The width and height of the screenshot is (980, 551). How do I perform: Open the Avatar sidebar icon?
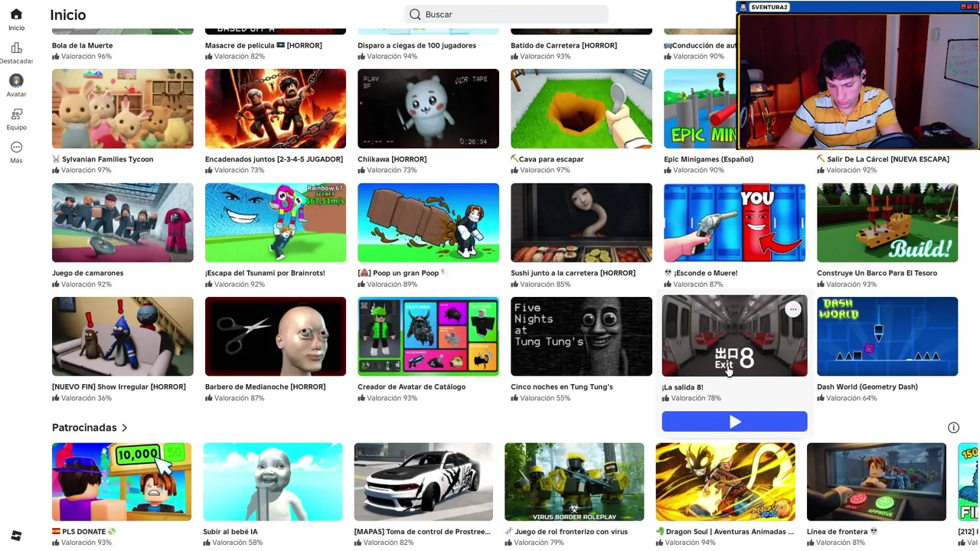[x=16, y=80]
